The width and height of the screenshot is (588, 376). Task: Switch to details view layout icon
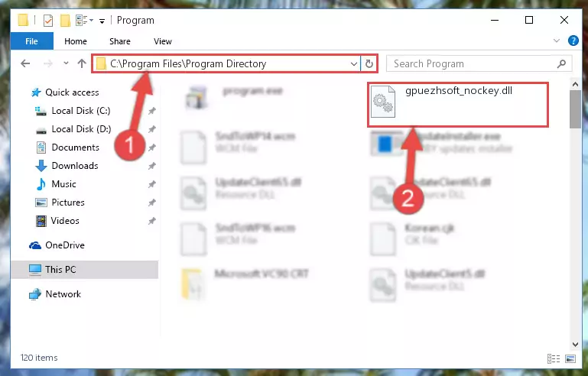pyautogui.click(x=554, y=358)
